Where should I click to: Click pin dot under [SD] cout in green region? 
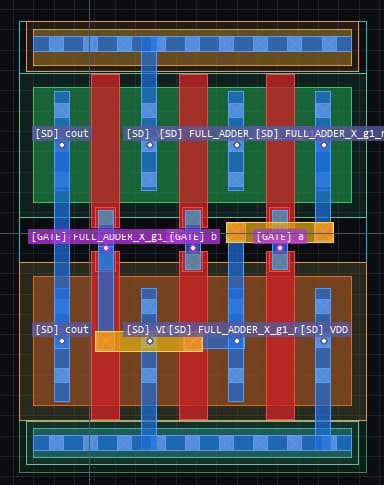62,145
